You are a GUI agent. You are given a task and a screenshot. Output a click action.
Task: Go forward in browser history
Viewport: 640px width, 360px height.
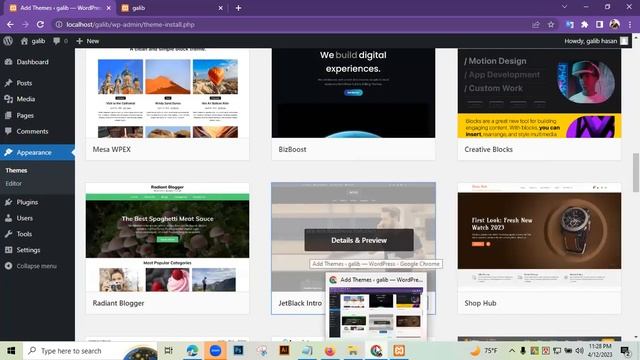tap(25, 24)
